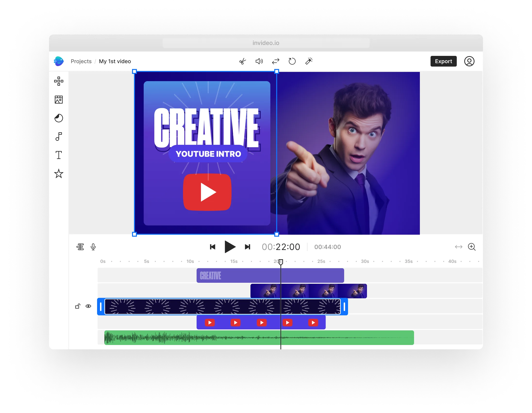Open the user account profile icon
532x413 pixels.
coord(469,61)
